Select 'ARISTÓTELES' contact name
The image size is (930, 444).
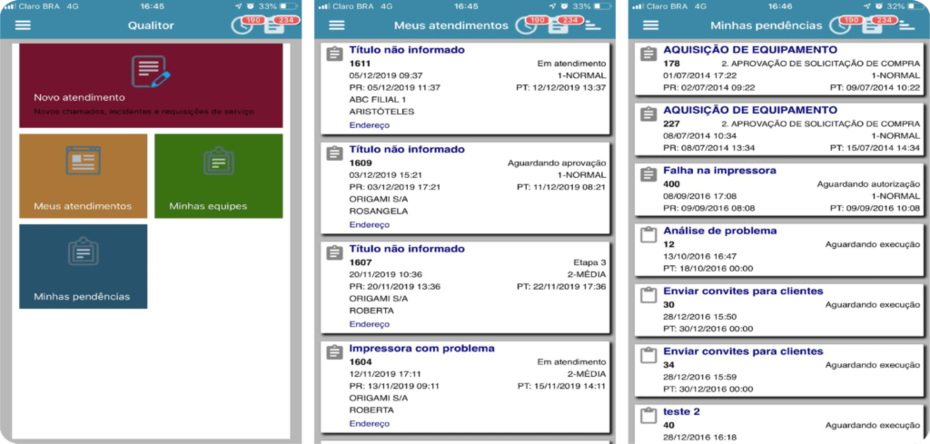pyautogui.click(x=382, y=111)
